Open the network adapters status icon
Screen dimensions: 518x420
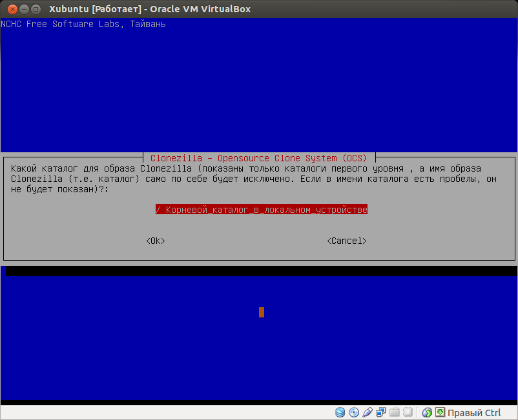point(381,412)
